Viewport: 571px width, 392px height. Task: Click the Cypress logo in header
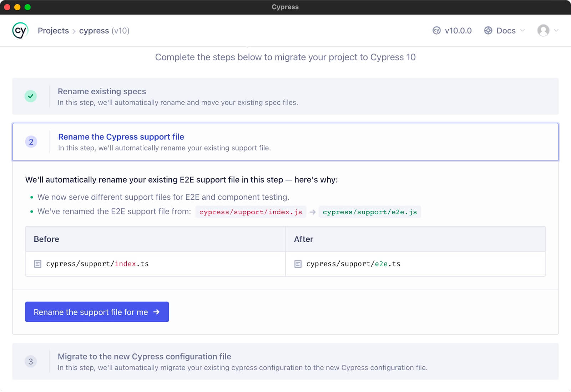(20, 31)
